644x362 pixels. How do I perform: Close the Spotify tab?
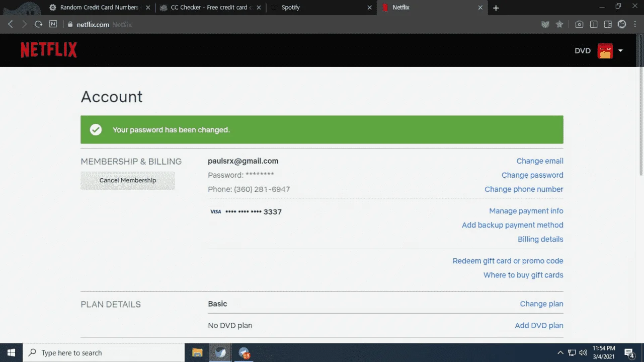click(369, 8)
